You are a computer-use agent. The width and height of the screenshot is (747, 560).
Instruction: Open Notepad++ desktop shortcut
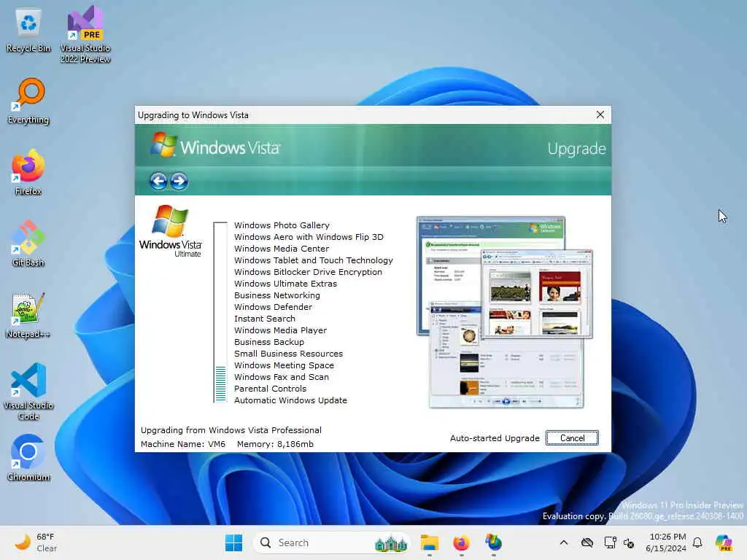28,316
